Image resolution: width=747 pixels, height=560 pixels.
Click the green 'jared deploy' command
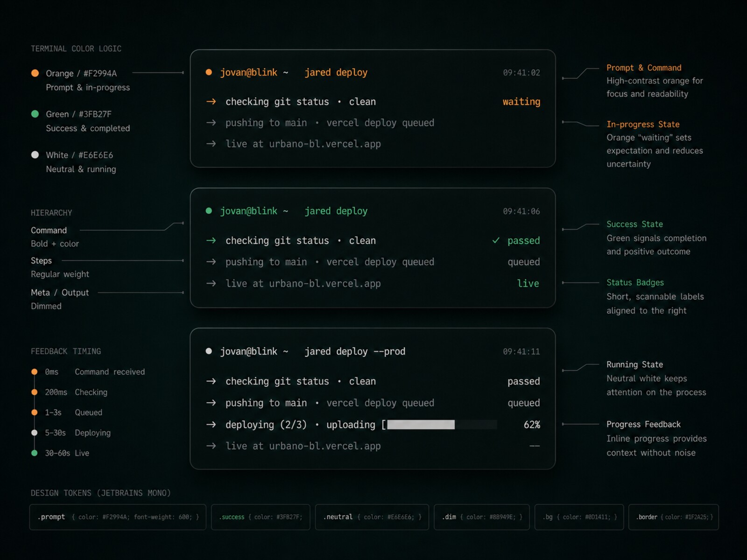(336, 211)
